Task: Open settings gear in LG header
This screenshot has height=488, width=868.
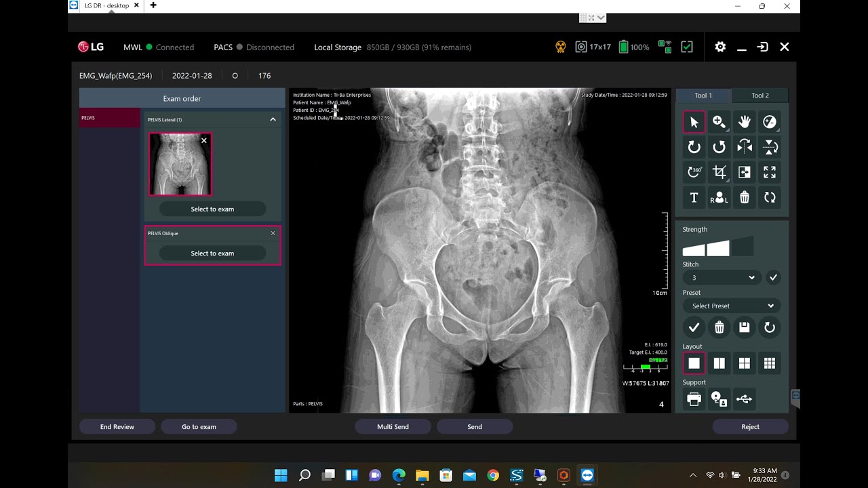Action: [720, 47]
